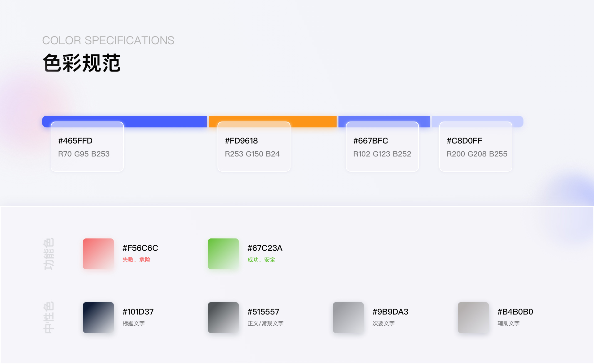Select the #515557 gray swatch
Image resolution: width=594 pixels, height=364 pixels.
[x=223, y=318]
